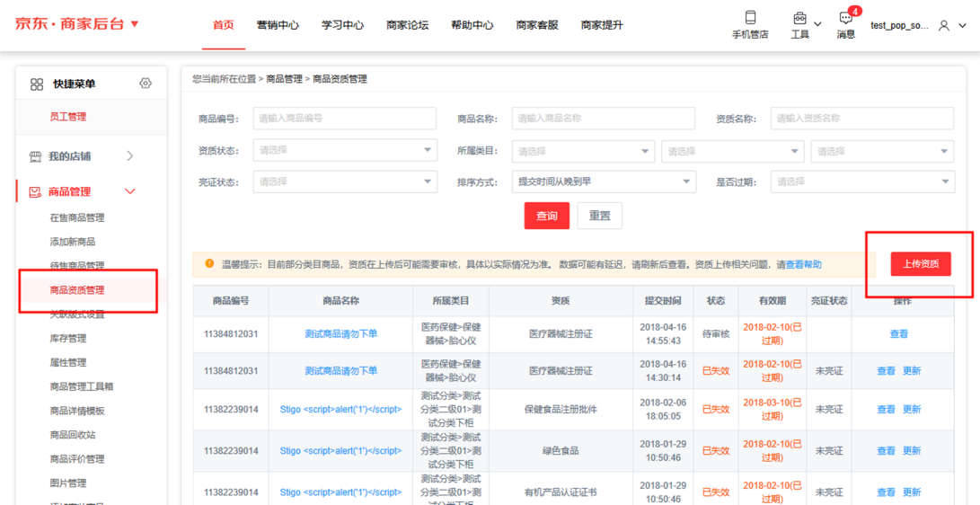
Task: Click the 上传资质 button
Action: [x=921, y=264]
